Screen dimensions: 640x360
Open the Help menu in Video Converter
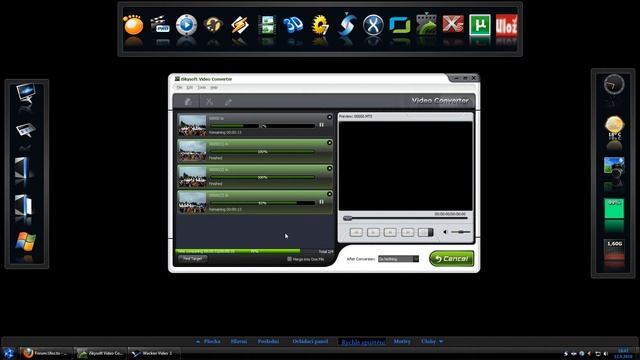[214, 88]
